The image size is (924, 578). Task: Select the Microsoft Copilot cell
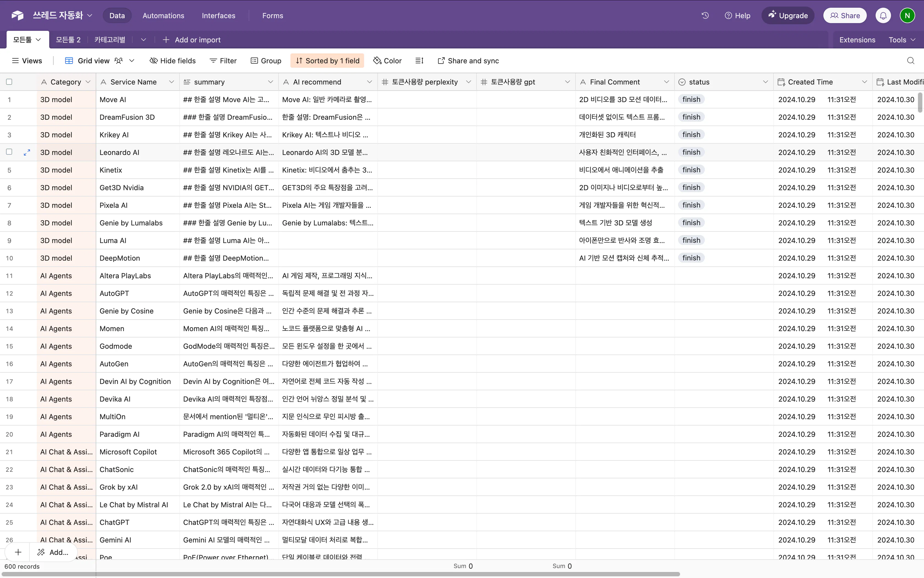[x=137, y=452]
